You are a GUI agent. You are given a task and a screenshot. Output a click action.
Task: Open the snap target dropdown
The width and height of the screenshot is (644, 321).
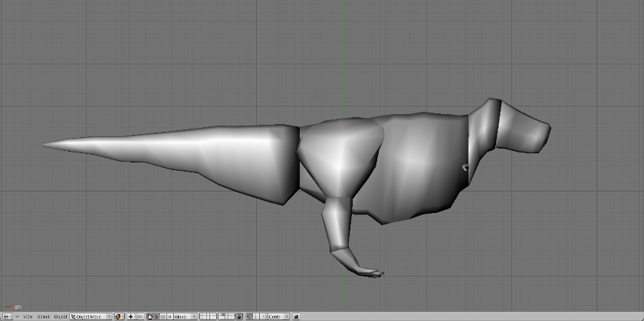(x=278, y=316)
